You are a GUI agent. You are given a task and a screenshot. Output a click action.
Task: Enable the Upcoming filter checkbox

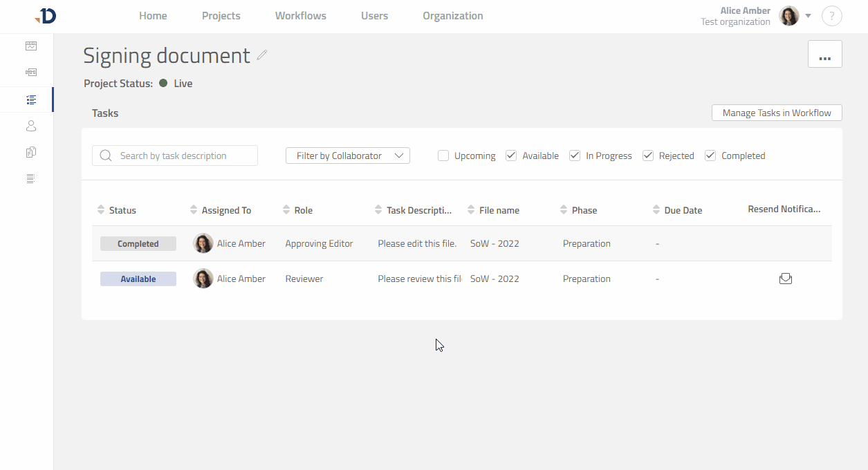click(x=443, y=156)
